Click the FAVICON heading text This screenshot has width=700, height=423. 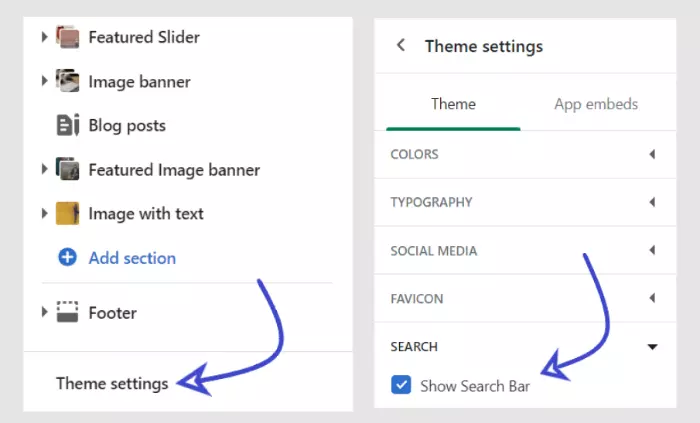click(x=417, y=299)
